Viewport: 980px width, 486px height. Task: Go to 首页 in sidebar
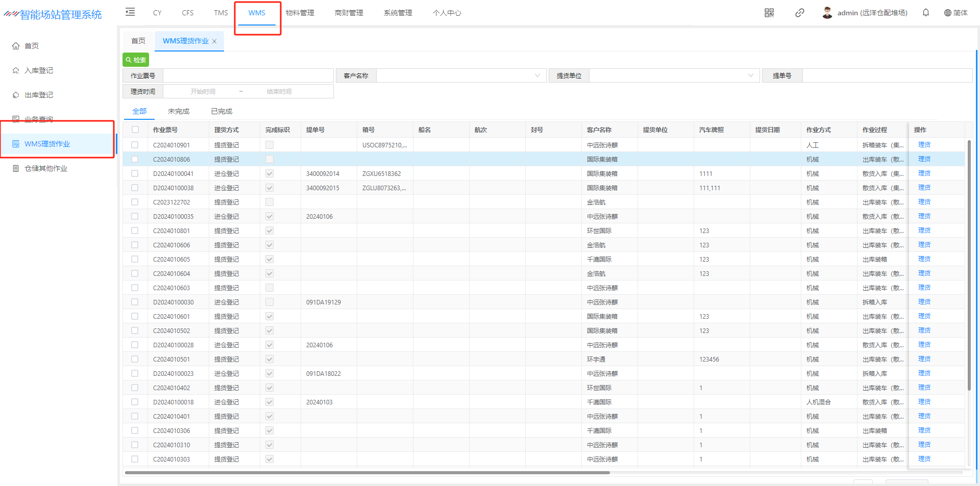point(32,46)
